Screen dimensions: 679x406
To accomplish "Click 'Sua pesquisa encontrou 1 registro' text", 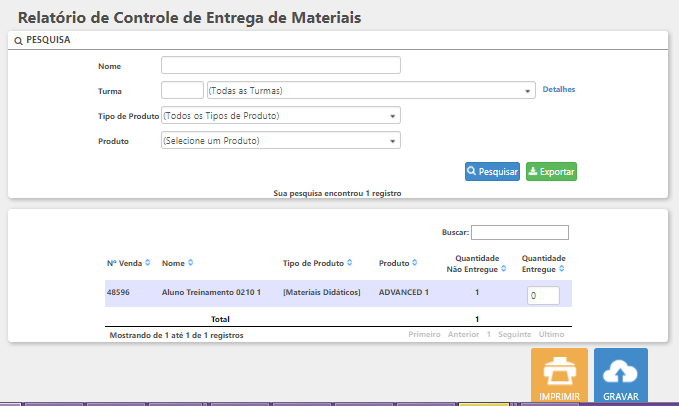I will point(337,193).
